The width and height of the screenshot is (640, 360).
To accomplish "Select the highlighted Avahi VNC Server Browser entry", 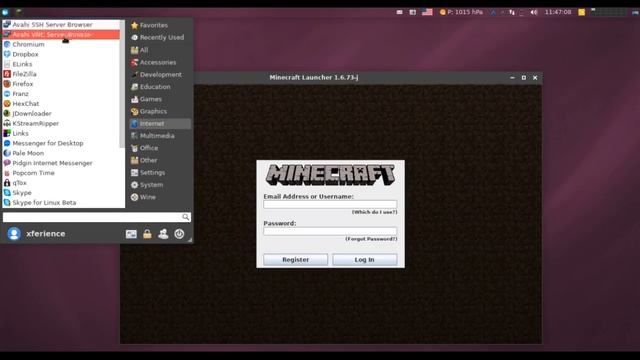I will click(x=61, y=35).
